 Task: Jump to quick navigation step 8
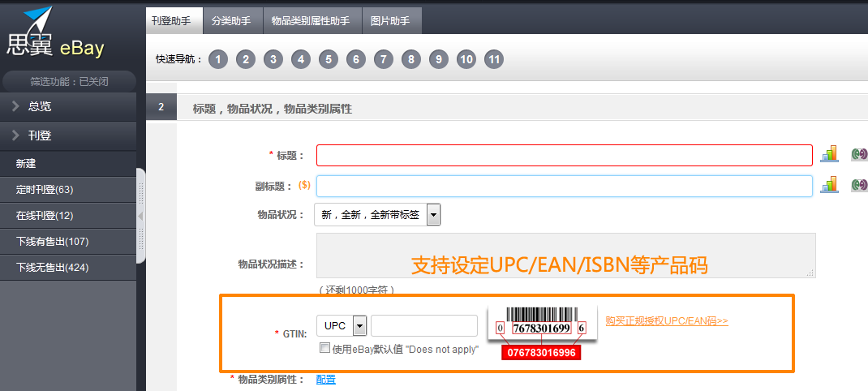(x=410, y=59)
